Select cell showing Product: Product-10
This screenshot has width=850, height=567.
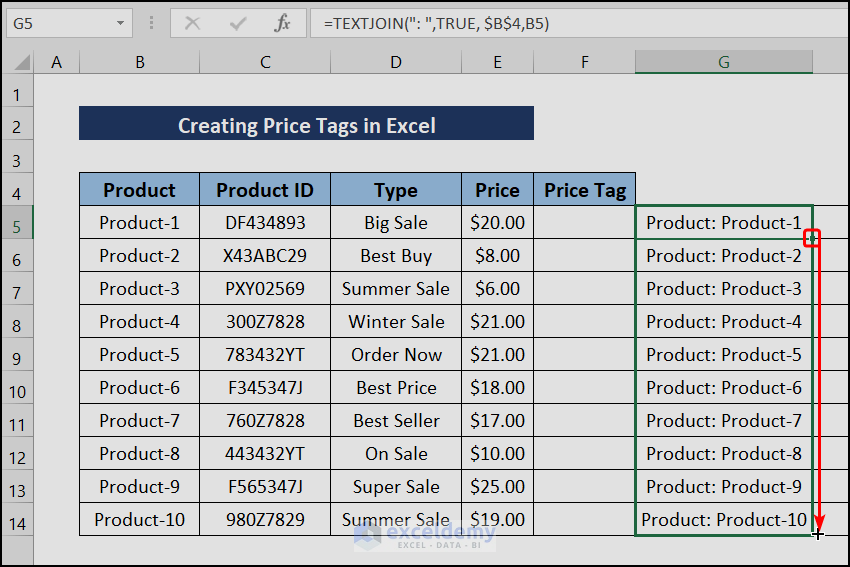tap(724, 520)
